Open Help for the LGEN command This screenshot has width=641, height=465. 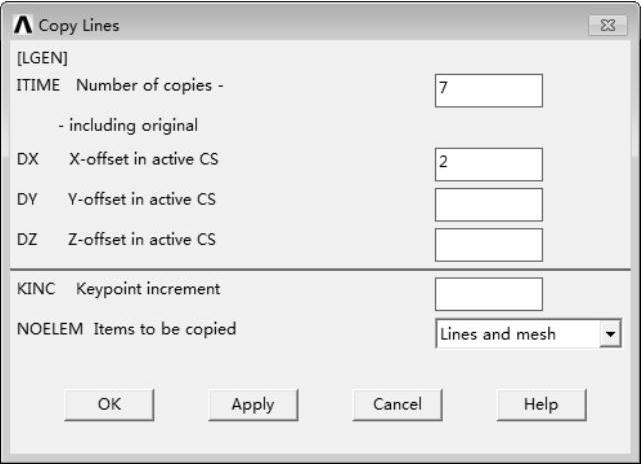[541, 404]
